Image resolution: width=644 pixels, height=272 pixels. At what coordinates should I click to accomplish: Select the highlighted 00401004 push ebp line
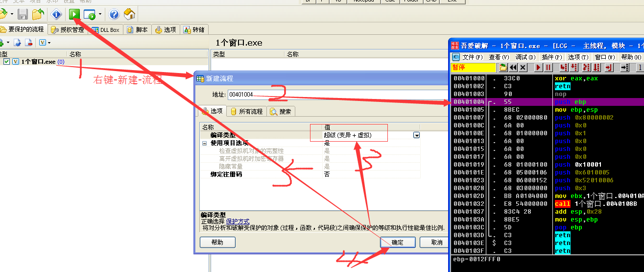(x=547, y=102)
